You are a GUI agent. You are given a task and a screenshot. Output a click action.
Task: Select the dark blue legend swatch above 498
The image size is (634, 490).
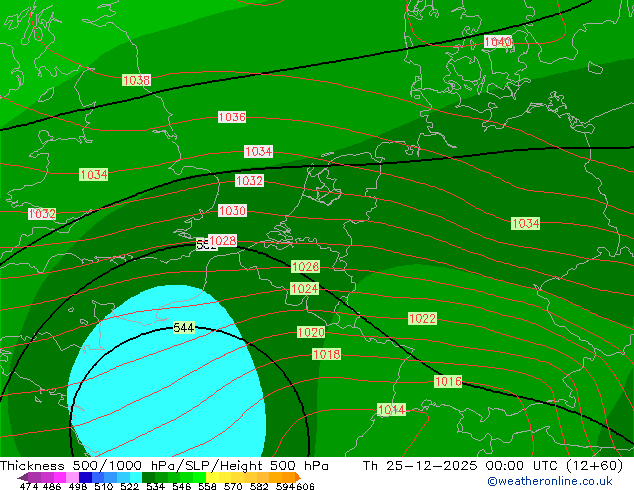84,477
